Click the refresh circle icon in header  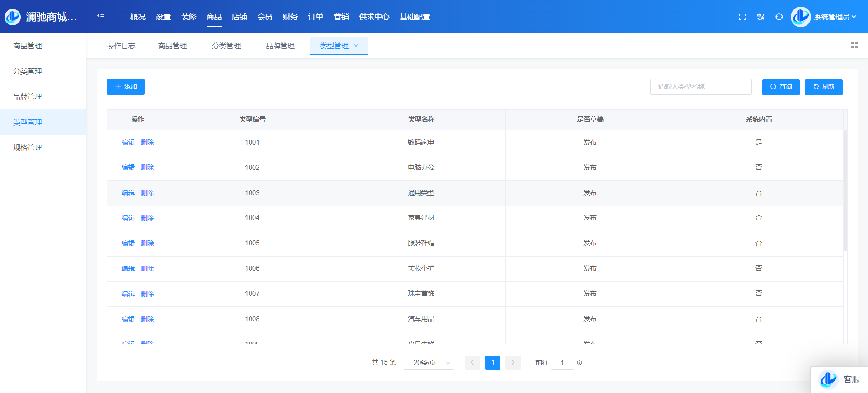[x=779, y=17]
